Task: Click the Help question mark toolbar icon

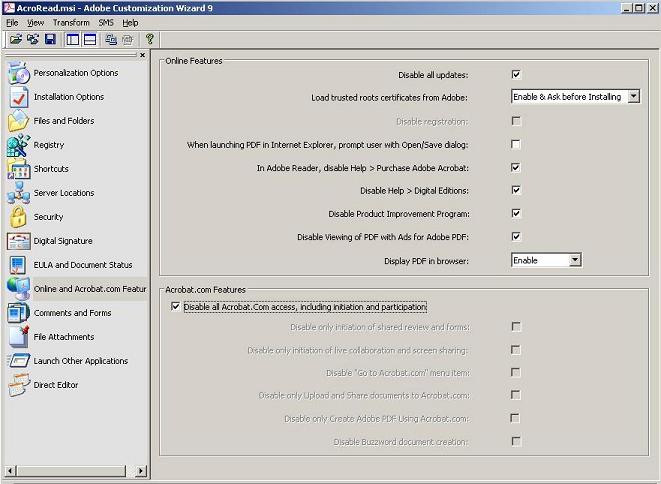Action: tap(150, 39)
